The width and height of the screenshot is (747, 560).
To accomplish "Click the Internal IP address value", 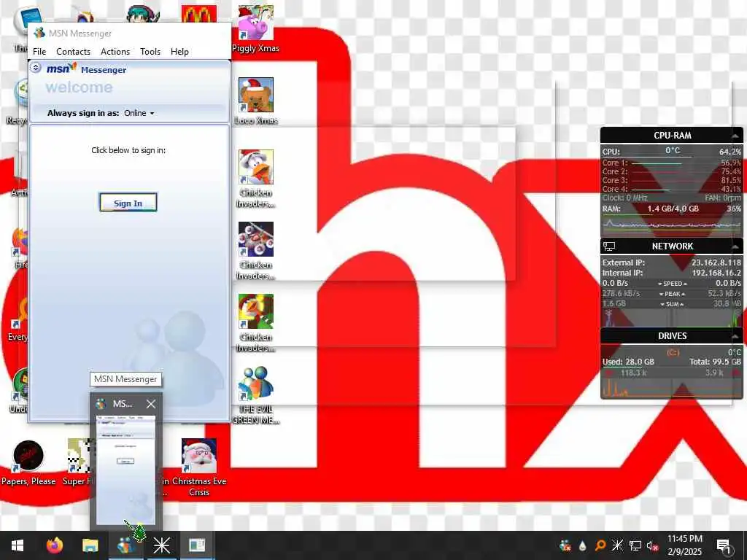I will pos(716,273).
